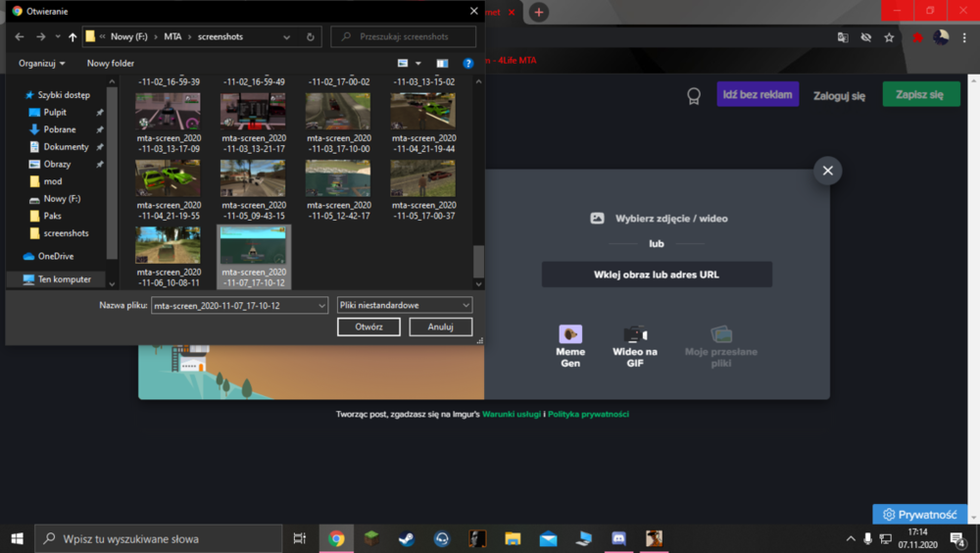Viewport: 980px width, 553px height.
Task: Open the Meme Gen option
Action: pos(570,346)
